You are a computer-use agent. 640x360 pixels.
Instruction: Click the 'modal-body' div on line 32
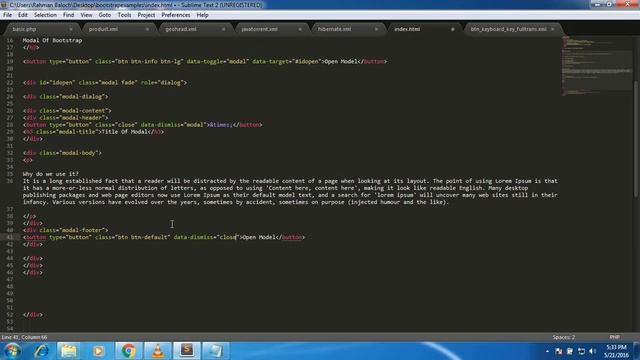point(62,153)
